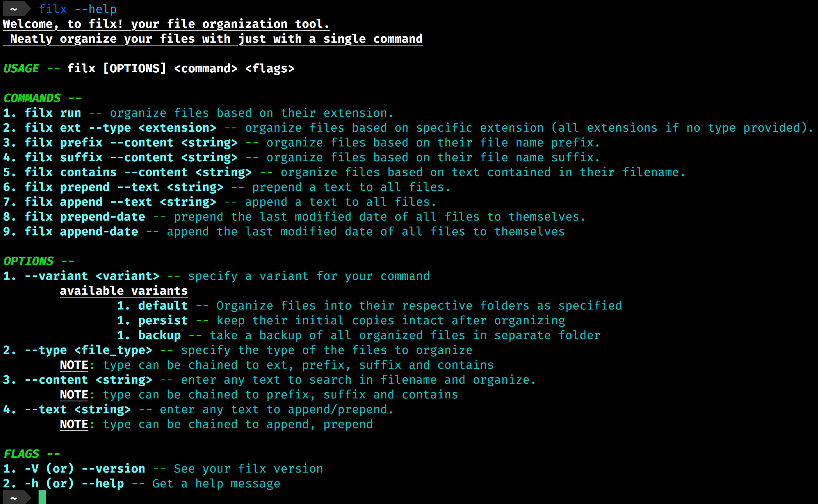Click the '--type <file_type>' option

point(88,350)
